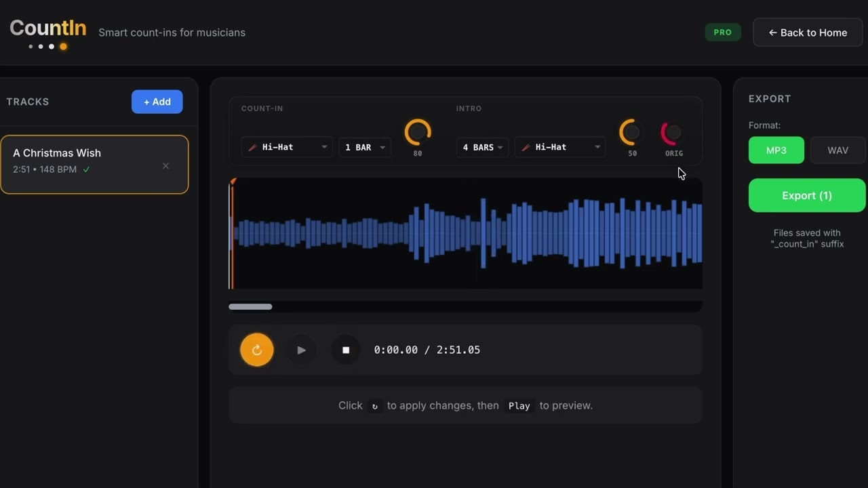Open the intro Hi-Hat sound dropdown

[560, 147]
